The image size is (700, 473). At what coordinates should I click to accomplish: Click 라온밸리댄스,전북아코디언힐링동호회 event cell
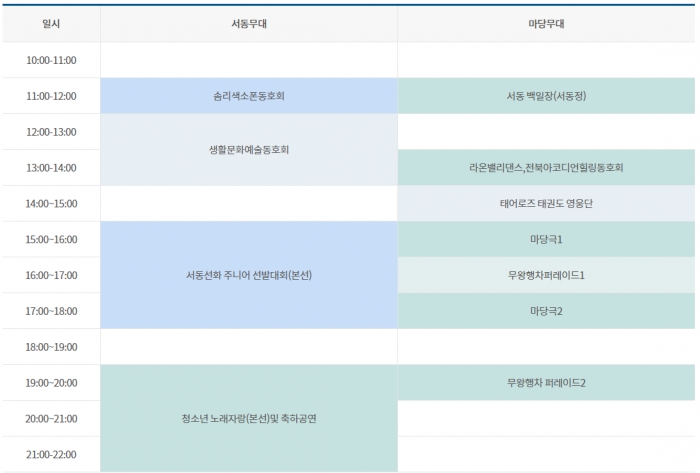click(x=546, y=168)
